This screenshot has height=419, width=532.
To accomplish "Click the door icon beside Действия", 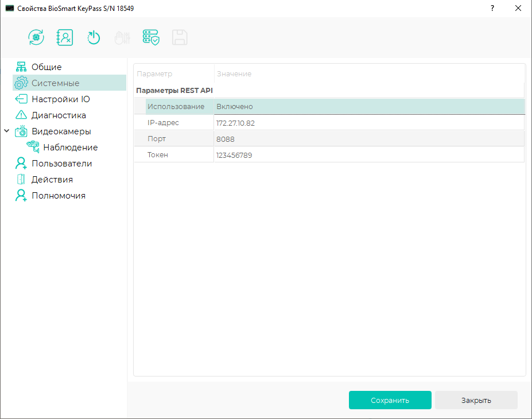I will coord(21,179).
